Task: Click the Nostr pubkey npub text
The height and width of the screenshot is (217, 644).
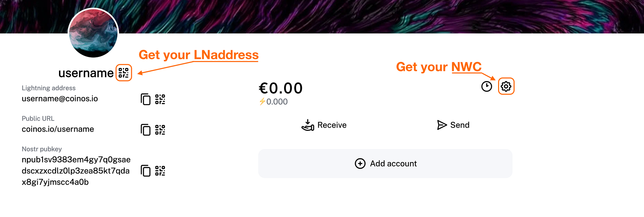Action: point(76,171)
